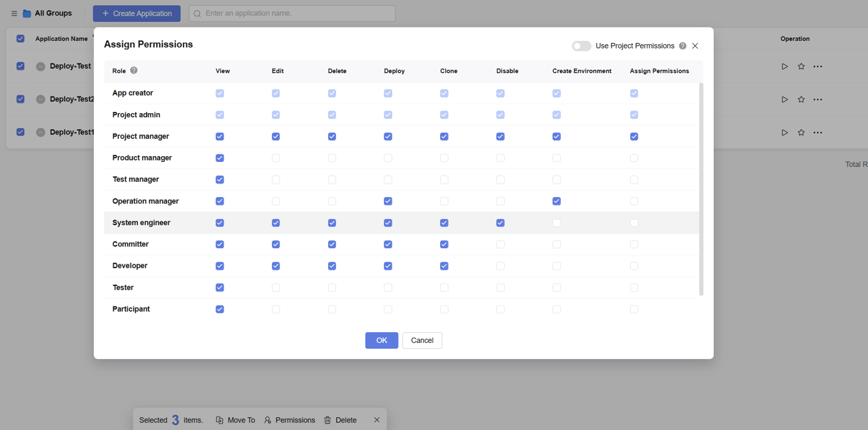This screenshot has width=868, height=430.
Task: Check Disable for Developer
Action: [500, 266]
